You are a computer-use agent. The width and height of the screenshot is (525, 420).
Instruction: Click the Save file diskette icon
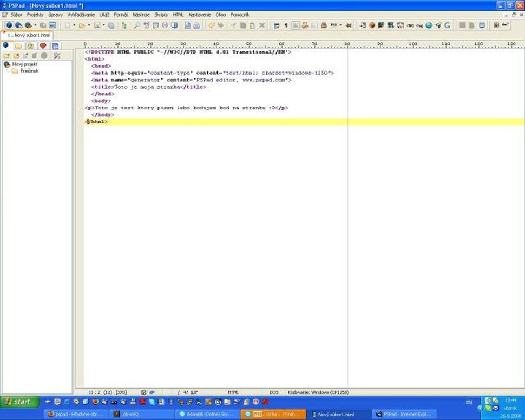(97, 25)
